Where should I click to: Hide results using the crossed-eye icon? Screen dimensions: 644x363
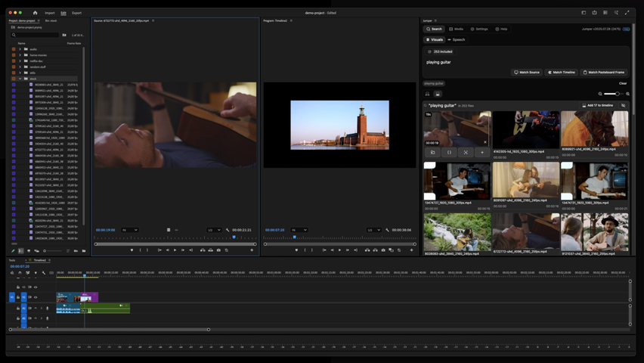(623, 106)
